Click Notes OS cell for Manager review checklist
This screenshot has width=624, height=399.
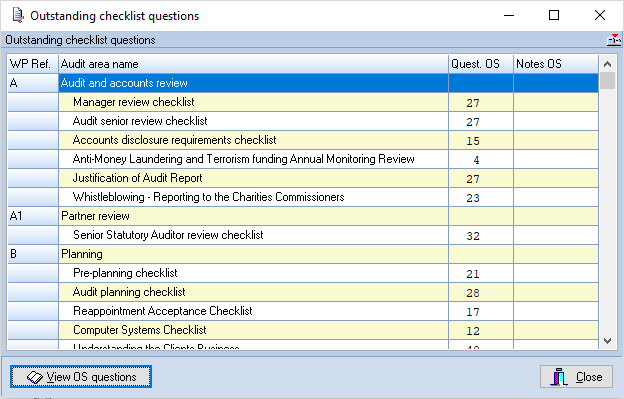(556, 102)
